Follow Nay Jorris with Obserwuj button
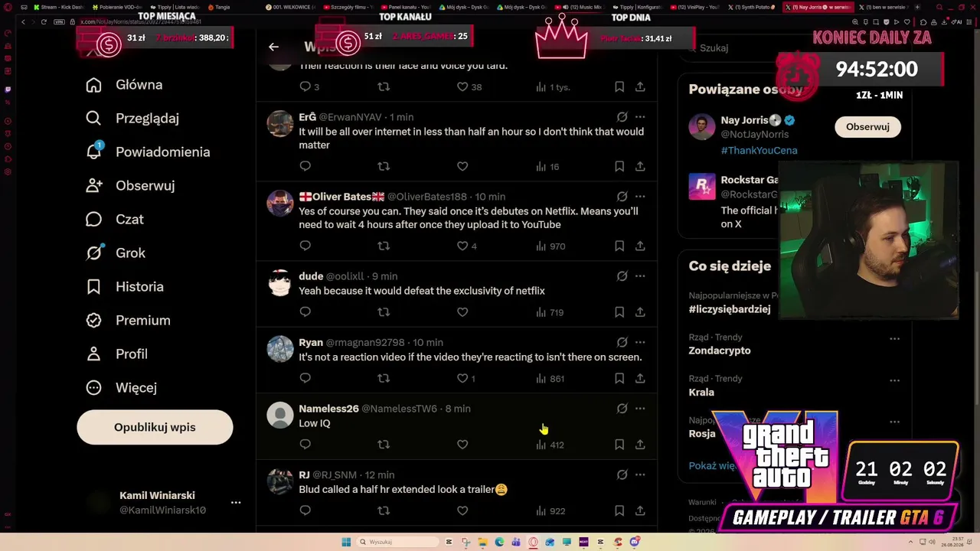 click(x=867, y=127)
